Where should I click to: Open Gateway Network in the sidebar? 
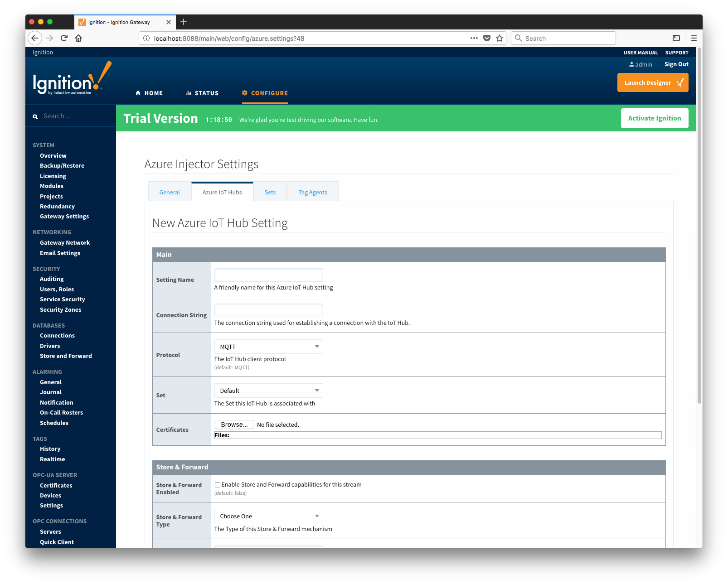tap(65, 243)
